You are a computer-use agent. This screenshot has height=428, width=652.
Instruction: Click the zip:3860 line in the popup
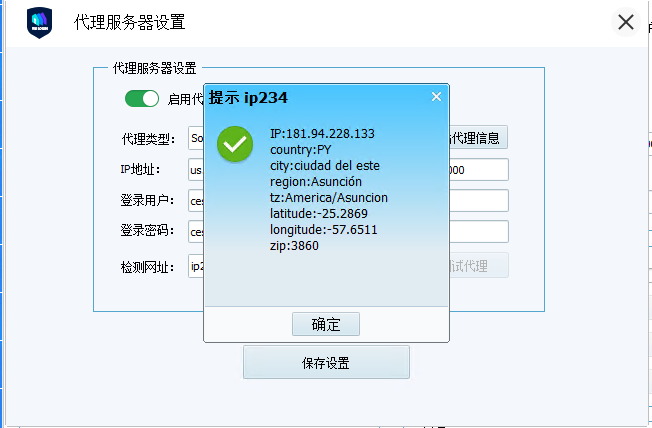[x=294, y=246]
